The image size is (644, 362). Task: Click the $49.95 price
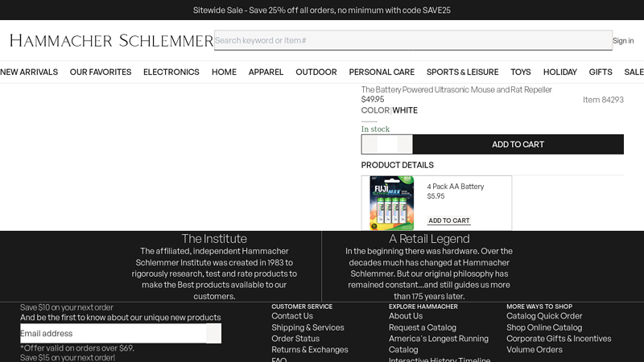tap(373, 99)
